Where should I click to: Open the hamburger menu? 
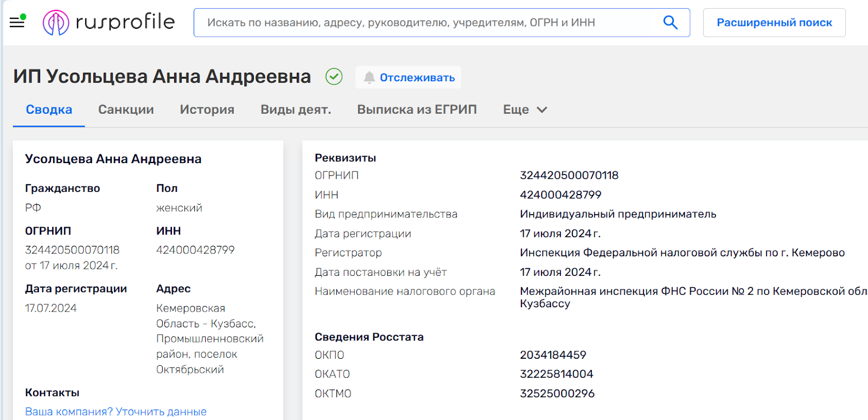click(17, 22)
